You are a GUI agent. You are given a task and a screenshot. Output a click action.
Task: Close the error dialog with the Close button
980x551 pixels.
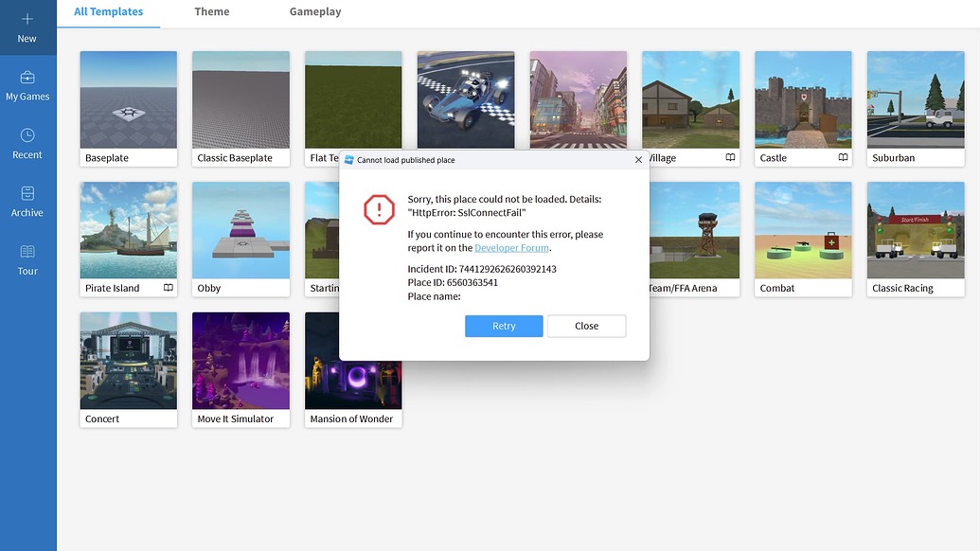click(586, 326)
